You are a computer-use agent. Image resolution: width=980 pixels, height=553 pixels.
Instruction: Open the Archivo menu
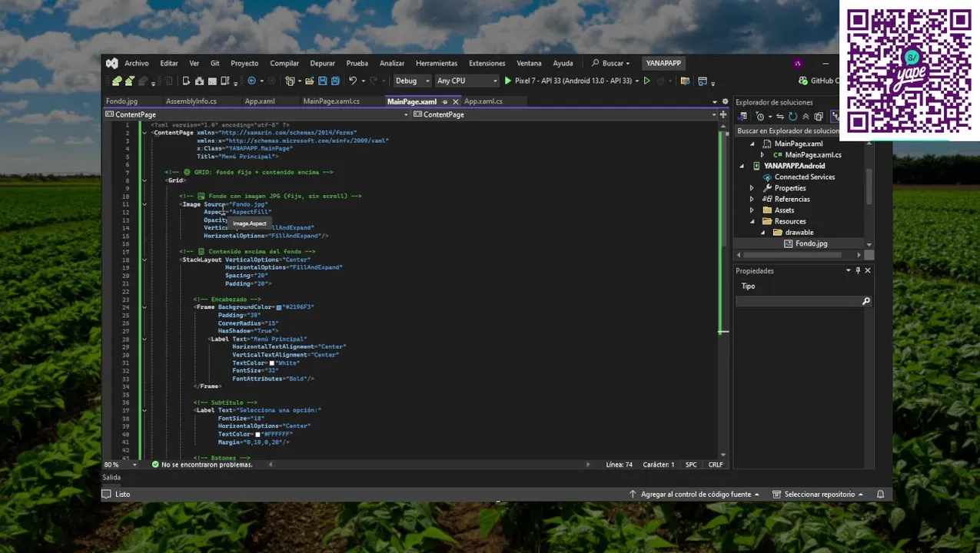pyautogui.click(x=137, y=63)
